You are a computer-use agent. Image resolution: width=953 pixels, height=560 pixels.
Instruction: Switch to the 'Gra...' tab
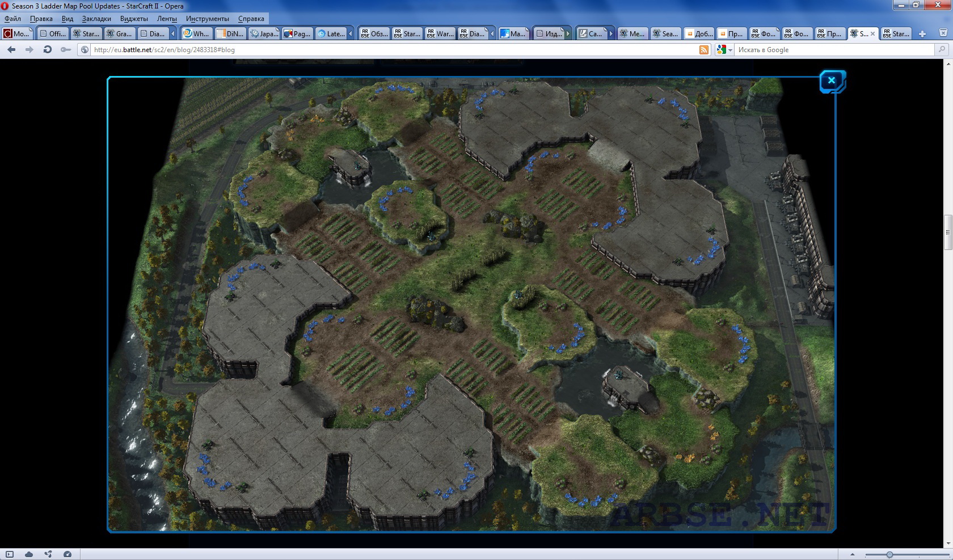pyautogui.click(x=120, y=34)
